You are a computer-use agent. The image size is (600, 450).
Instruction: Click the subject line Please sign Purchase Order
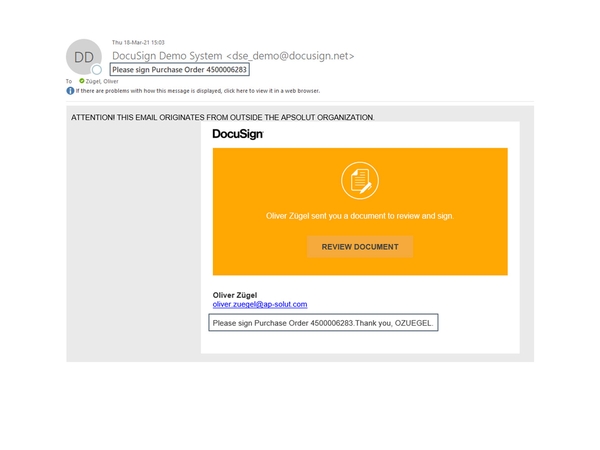179,70
